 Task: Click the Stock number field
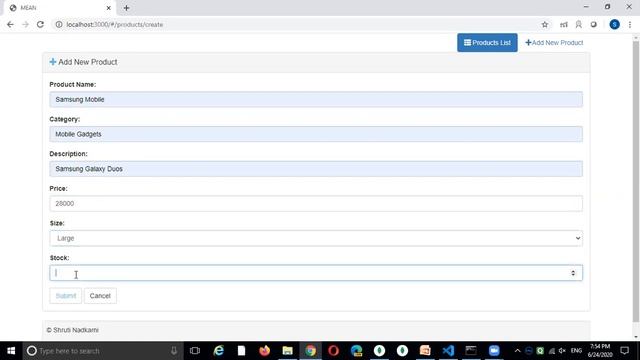coord(316,273)
